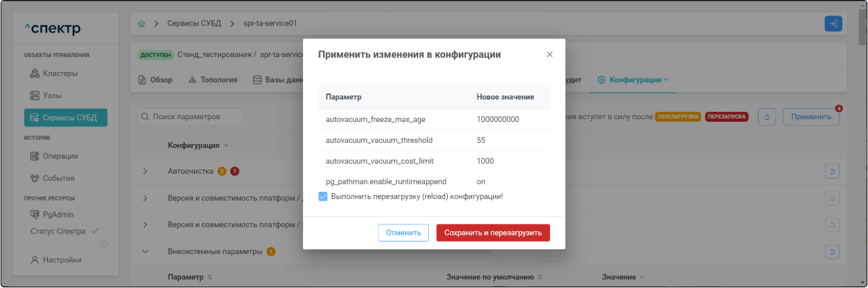Sort by the Параметр column in table
The width and height of the screenshot is (868, 288).
tap(210, 278)
